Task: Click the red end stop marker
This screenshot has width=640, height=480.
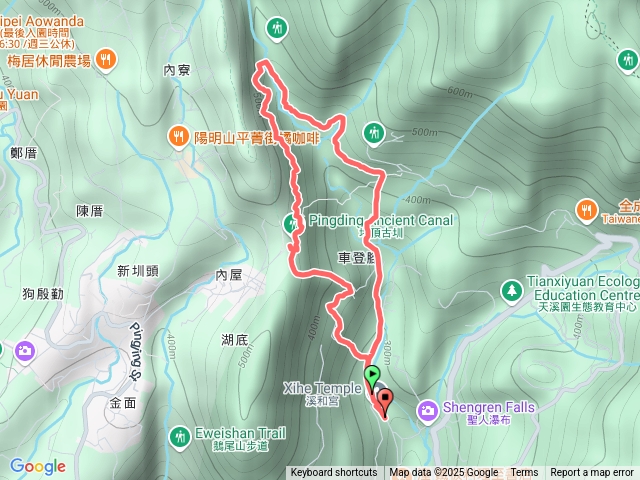Action: [x=385, y=400]
